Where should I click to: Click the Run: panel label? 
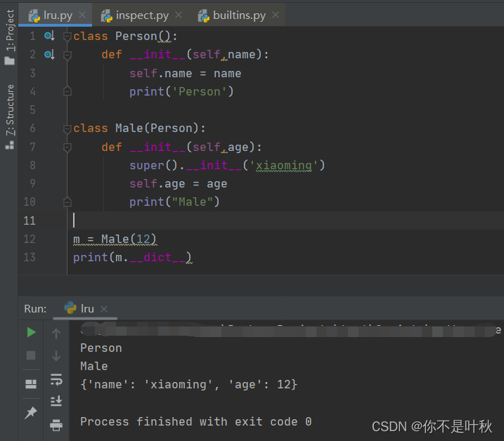click(x=35, y=309)
